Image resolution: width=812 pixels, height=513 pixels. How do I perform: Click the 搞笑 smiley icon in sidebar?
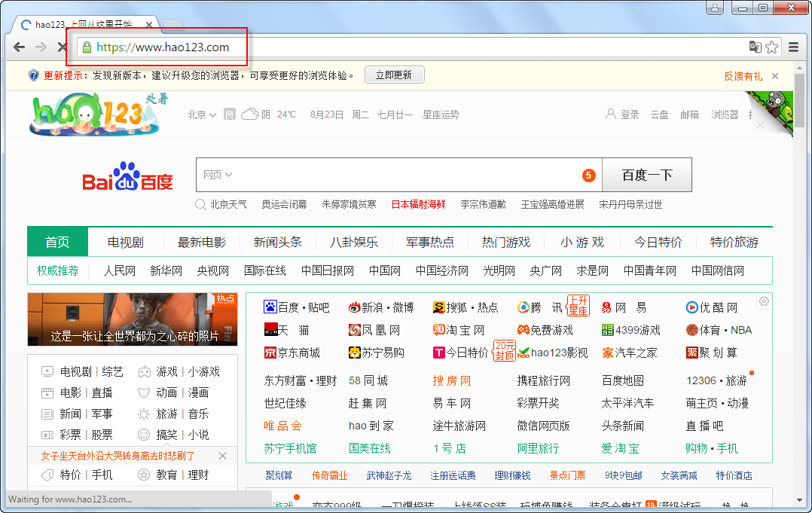point(144,435)
